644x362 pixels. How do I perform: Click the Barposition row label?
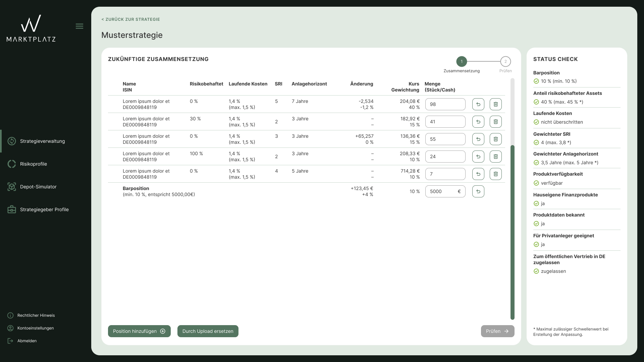click(x=136, y=188)
